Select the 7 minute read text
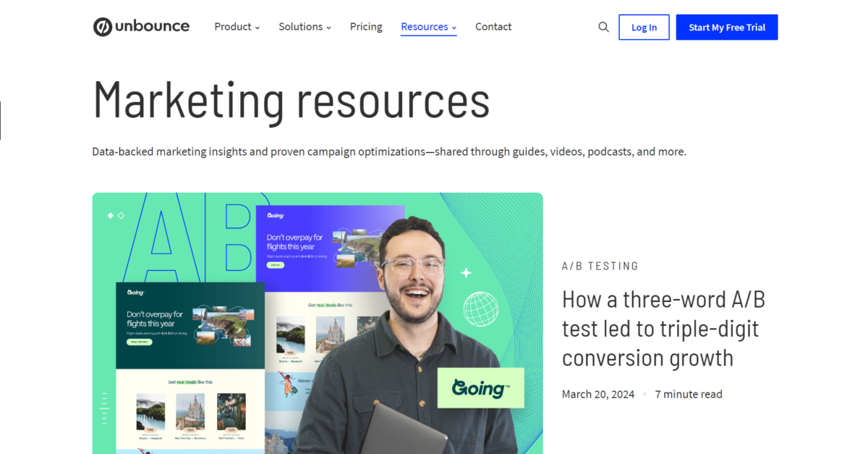The image size is (868, 454). pos(689,395)
